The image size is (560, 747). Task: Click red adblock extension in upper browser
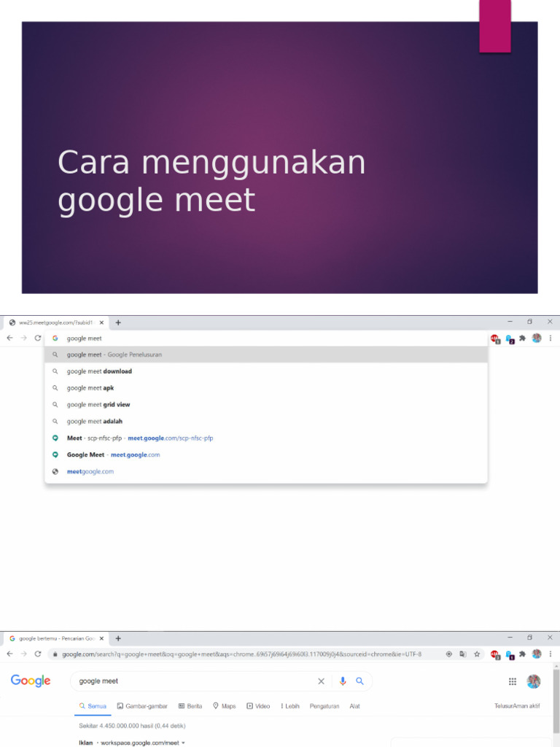coord(495,338)
